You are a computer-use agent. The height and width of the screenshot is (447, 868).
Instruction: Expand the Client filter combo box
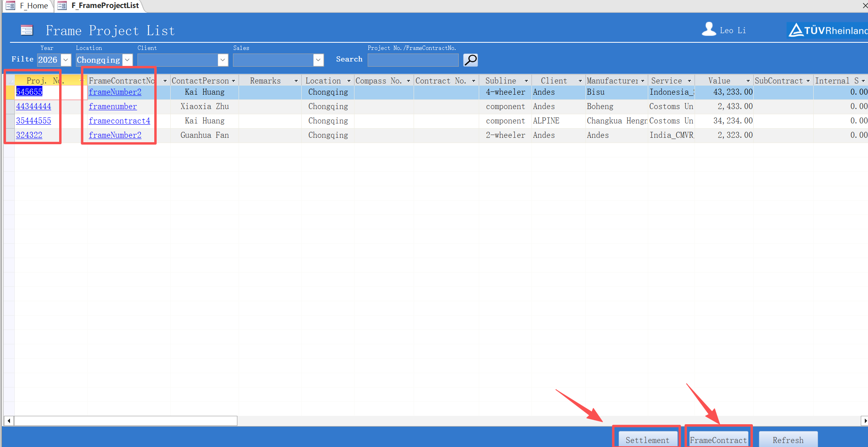tap(223, 60)
